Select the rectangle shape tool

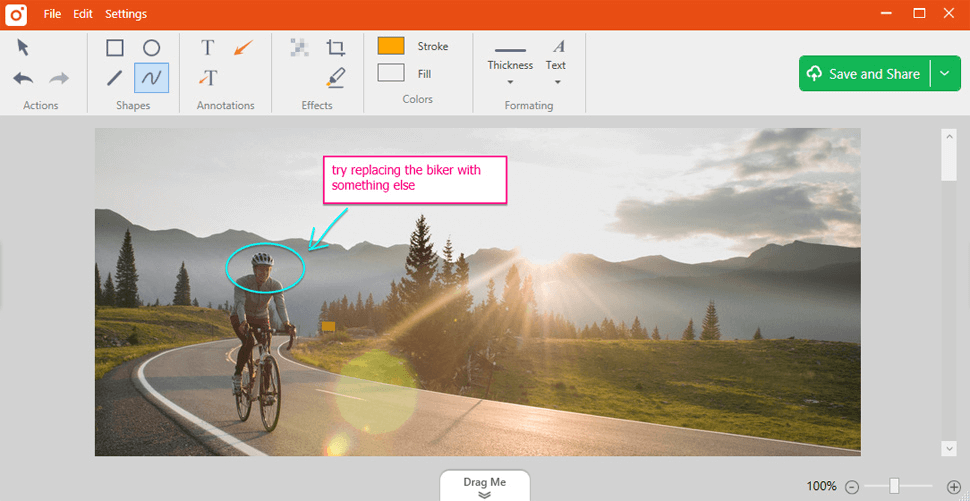coord(115,48)
